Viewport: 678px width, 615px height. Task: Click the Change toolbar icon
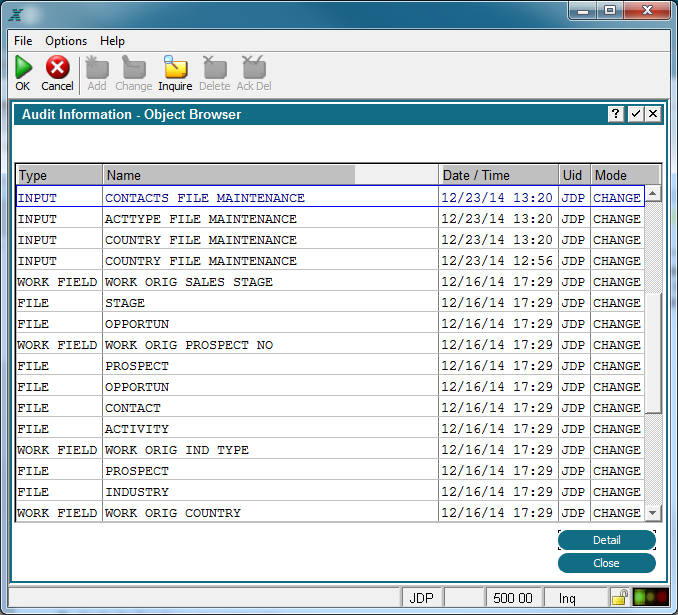134,67
